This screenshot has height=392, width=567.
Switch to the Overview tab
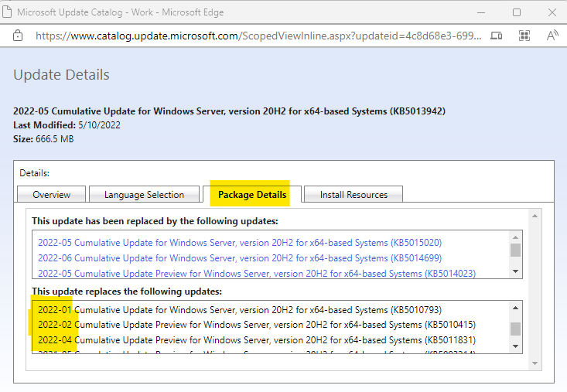51,195
